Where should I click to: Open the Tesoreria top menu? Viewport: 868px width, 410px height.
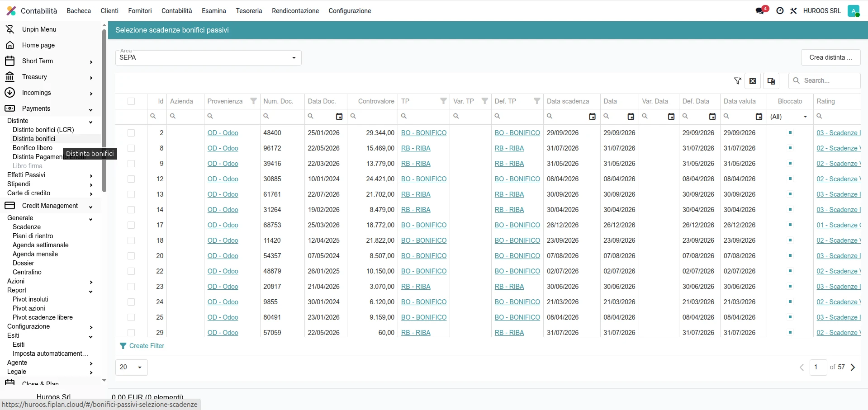[249, 11]
